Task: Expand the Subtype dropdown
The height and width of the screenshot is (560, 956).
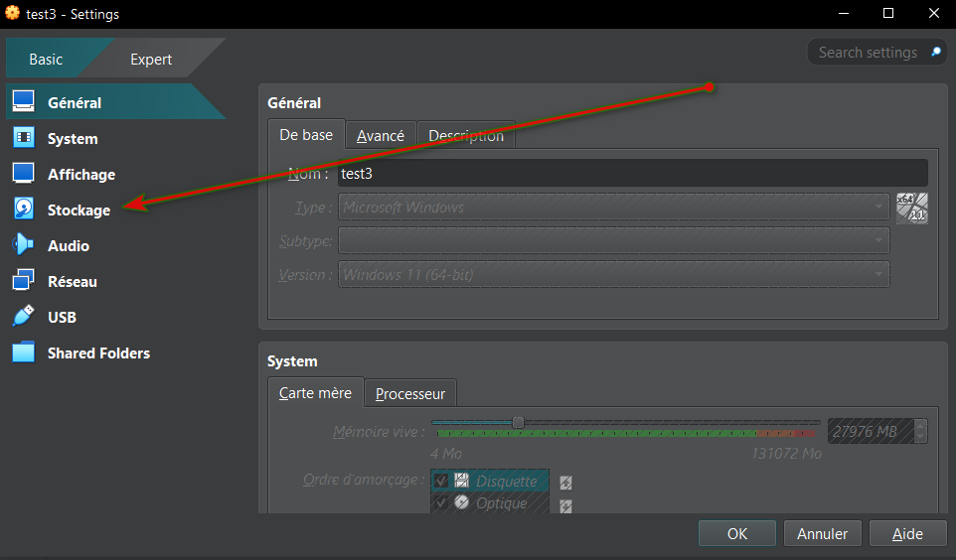Action: 613,240
